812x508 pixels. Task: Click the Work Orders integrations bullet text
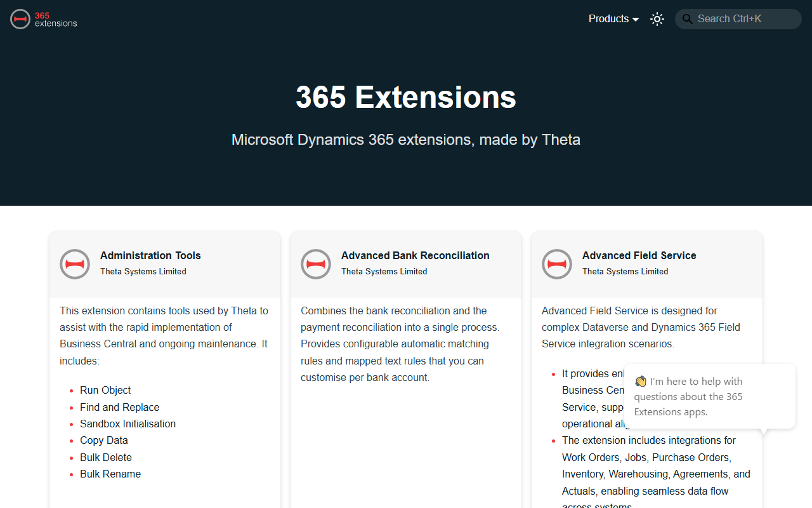click(x=656, y=474)
